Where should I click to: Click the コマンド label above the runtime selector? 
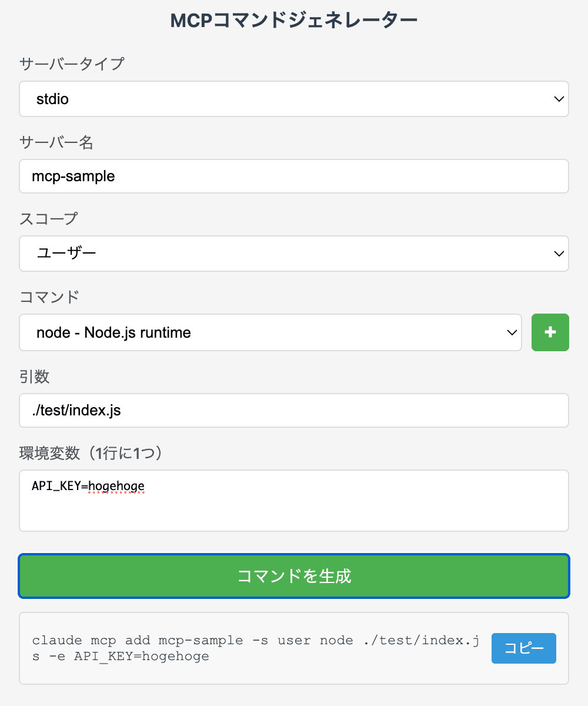click(x=49, y=297)
